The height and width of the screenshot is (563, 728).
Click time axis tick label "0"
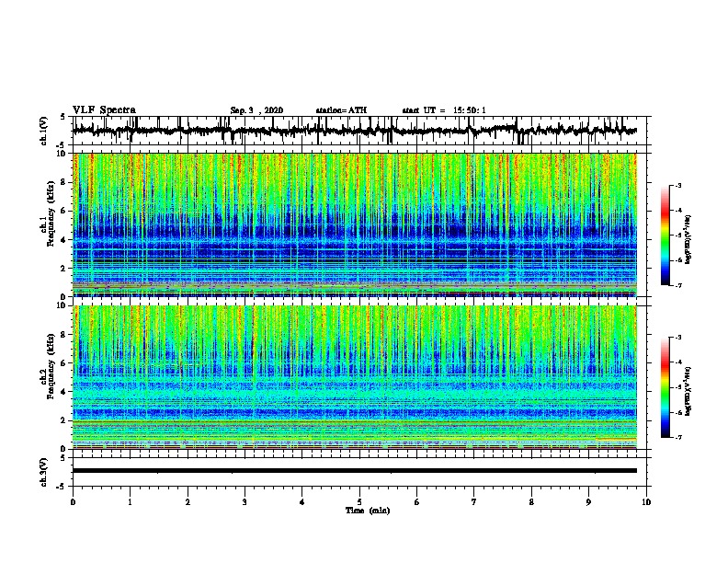(73, 501)
